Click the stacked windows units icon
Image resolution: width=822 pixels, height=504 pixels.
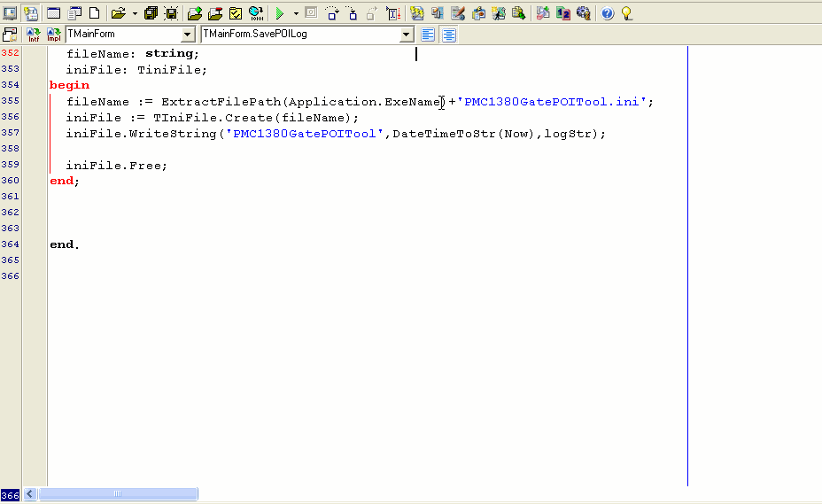point(74,13)
